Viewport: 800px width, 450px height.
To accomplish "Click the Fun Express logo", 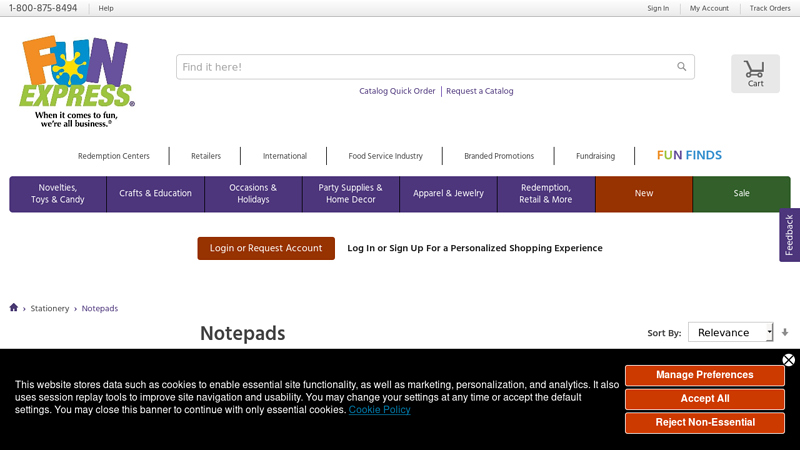I will click(76, 81).
